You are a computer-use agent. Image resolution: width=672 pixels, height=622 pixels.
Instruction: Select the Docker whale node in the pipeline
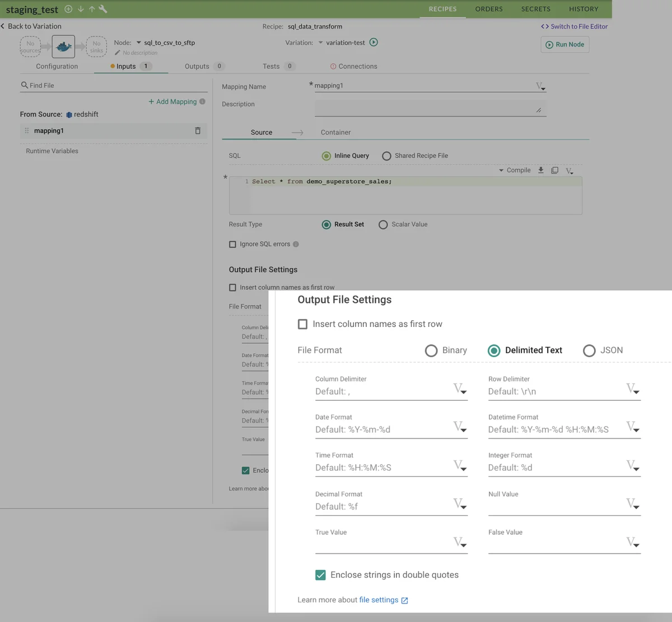(63, 46)
